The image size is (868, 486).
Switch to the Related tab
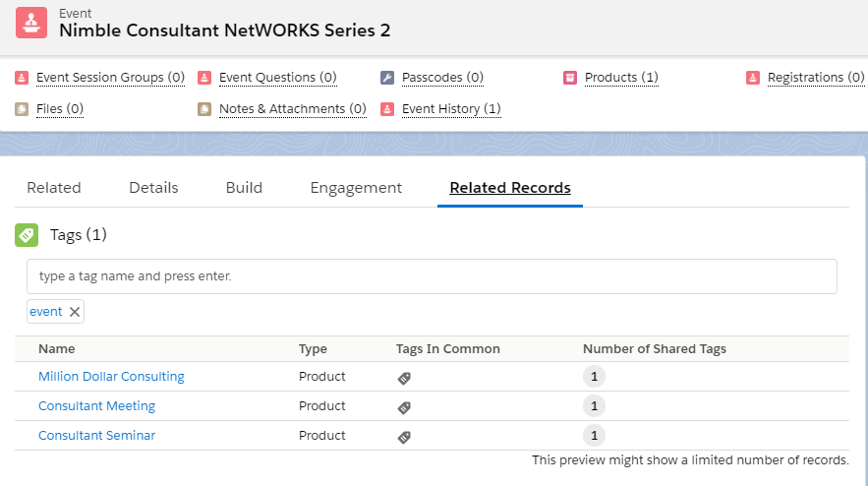click(54, 188)
